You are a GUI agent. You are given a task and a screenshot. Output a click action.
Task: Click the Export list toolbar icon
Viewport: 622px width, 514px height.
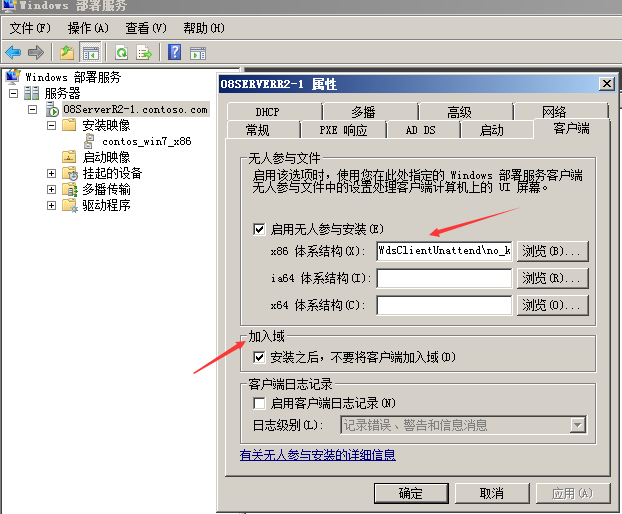point(144,52)
